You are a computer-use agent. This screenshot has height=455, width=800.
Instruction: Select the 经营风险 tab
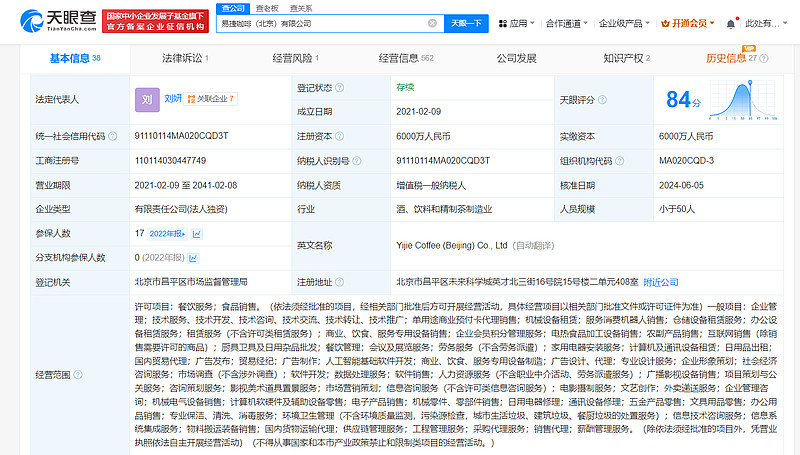(x=295, y=59)
